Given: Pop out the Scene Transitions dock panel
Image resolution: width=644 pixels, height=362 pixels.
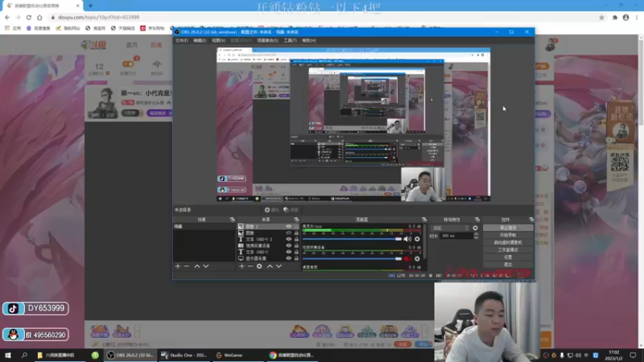Looking at the screenshot, I should 477,220.
